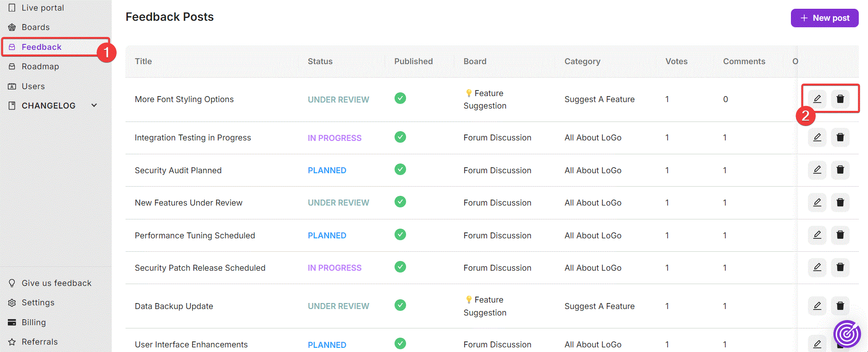Viewport: 868px width, 352px height.
Task: Open 'More Font Styling Options' title
Action: [184, 99]
